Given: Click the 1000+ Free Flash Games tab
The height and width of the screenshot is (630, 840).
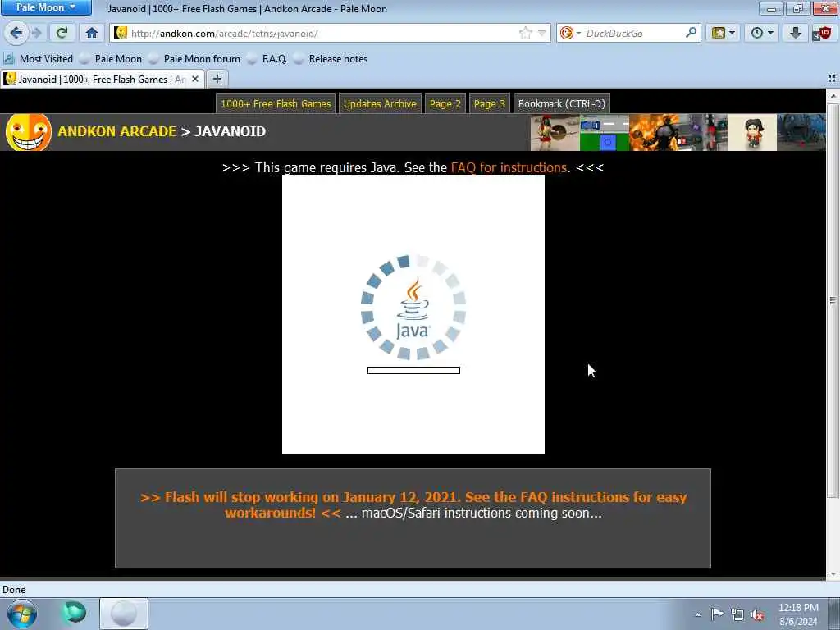Looking at the screenshot, I should click(x=276, y=104).
